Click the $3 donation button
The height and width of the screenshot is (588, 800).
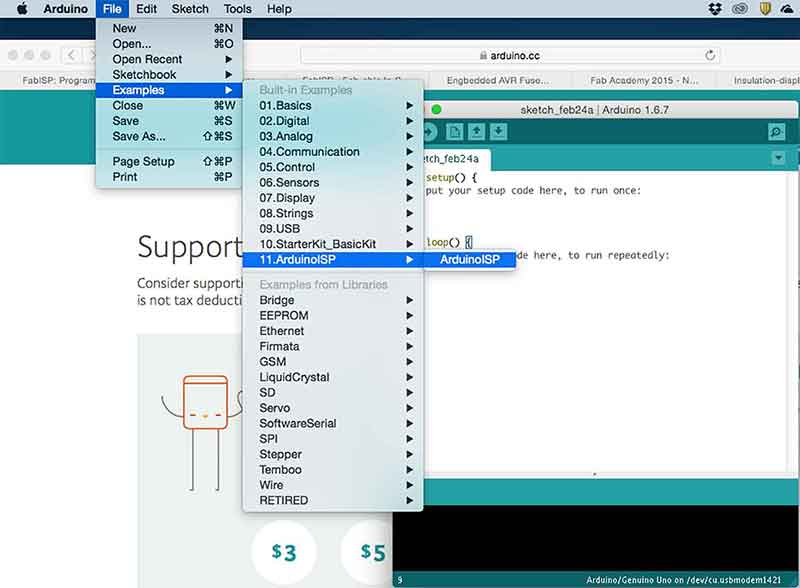pyautogui.click(x=284, y=552)
